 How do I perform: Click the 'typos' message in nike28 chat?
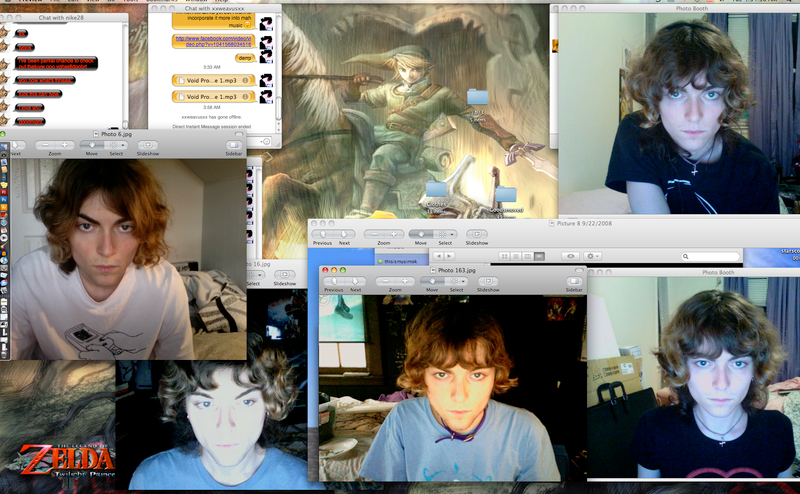tap(25, 47)
